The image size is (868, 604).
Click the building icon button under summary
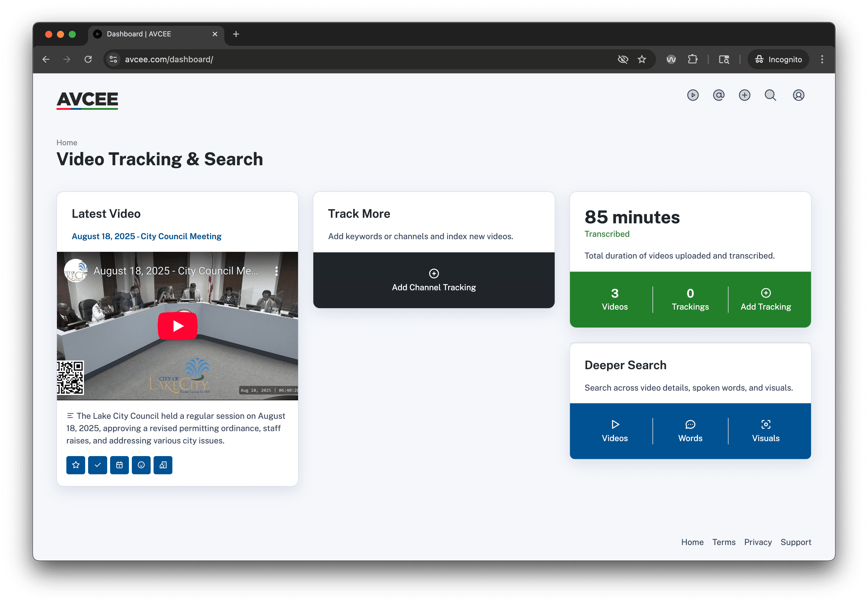tap(163, 465)
